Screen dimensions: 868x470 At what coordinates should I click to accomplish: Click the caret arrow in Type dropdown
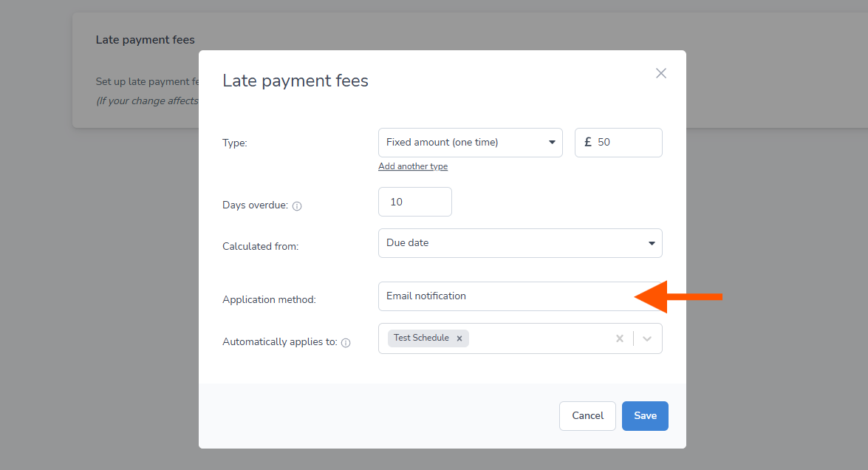(x=552, y=143)
